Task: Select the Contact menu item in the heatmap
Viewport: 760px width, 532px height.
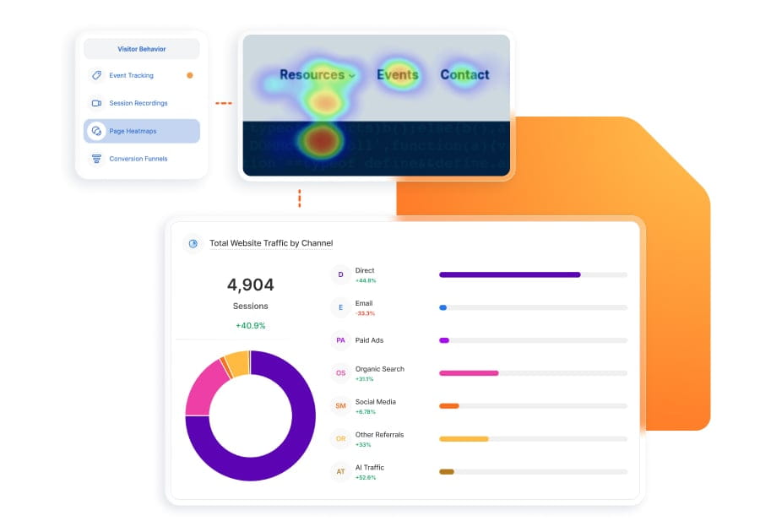Action: pyautogui.click(x=464, y=74)
